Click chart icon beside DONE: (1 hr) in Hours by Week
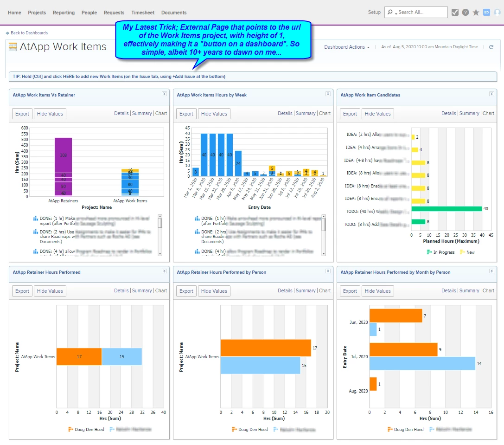This screenshot has height=445, width=504. click(197, 219)
